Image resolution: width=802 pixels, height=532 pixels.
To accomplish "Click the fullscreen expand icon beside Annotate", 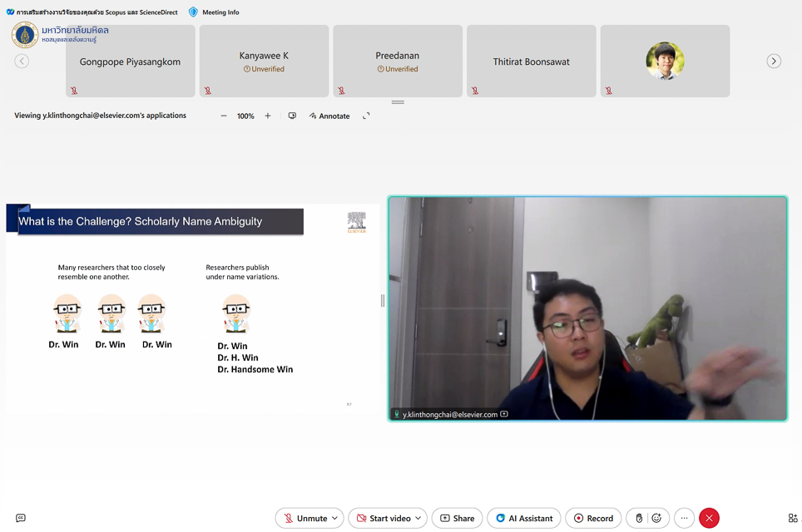I will pos(366,116).
